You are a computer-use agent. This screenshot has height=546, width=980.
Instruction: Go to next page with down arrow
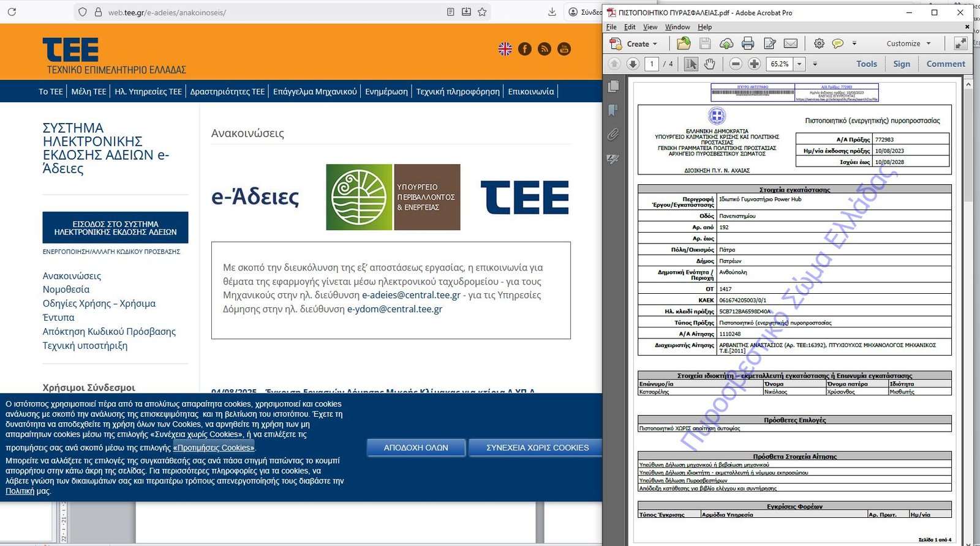633,64
